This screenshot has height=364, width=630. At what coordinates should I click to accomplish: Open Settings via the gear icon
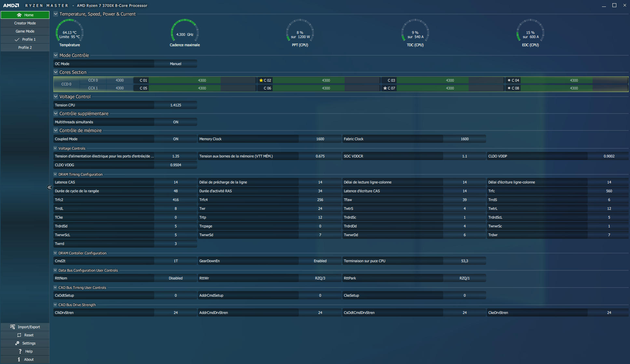pyautogui.click(x=17, y=343)
